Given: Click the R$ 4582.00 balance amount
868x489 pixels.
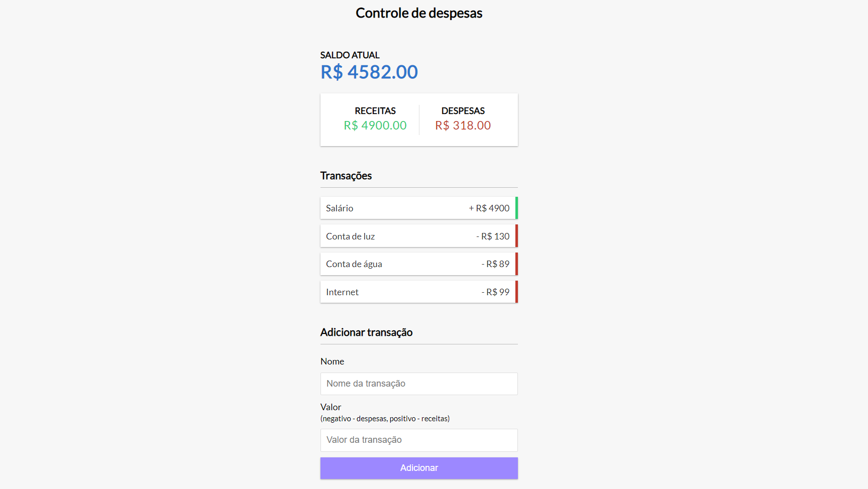Looking at the screenshot, I should 369,72.
